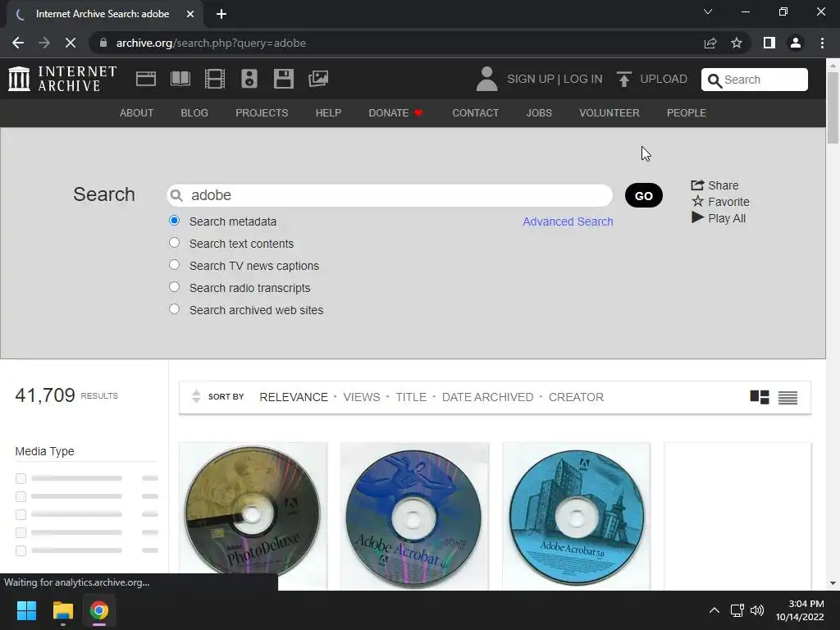The width and height of the screenshot is (840, 630).
Task: Sort results by RELEVANCE
Action: click(294, 397)
